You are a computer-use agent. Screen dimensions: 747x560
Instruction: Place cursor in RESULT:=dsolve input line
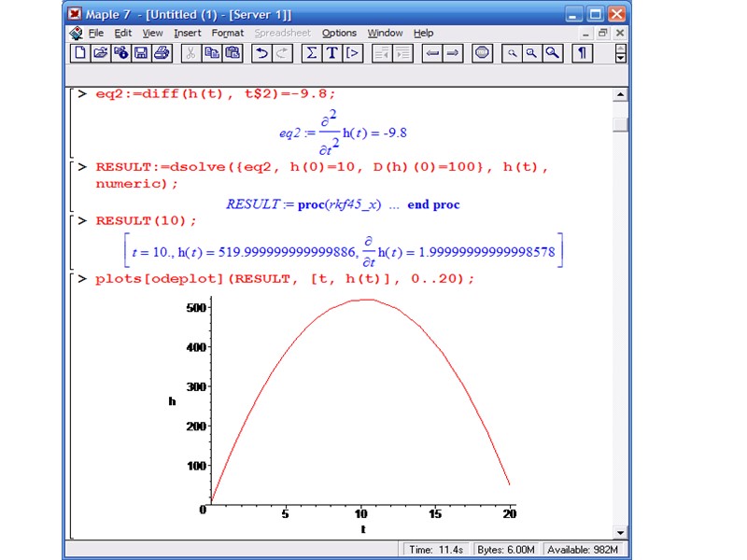(x=321, y=175)
